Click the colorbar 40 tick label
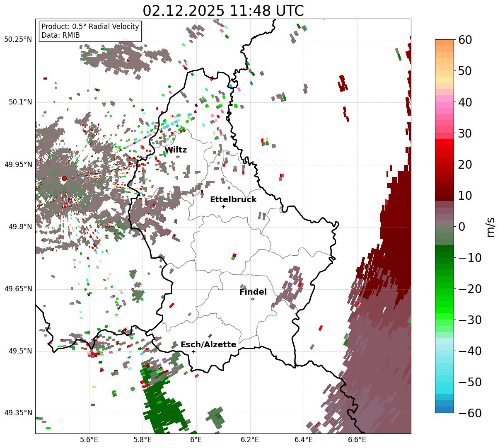This screenshot has width=500, height=448. click(x=464, y=102)
